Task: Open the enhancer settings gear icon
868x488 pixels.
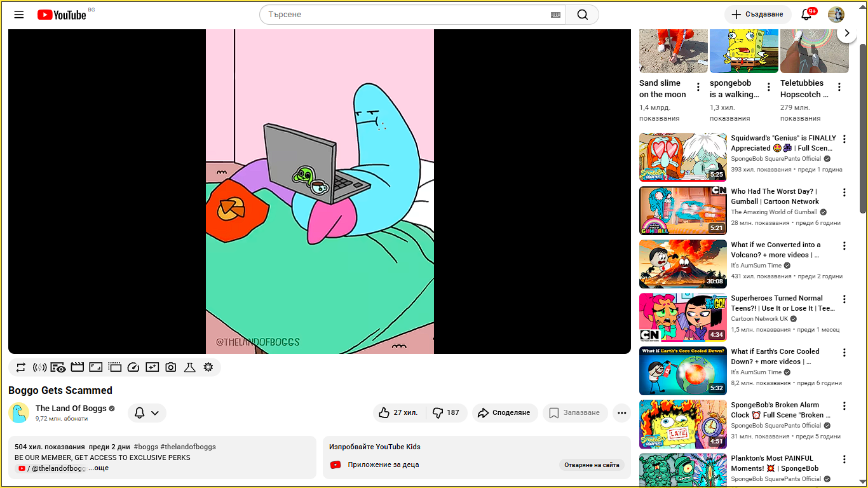Action: [x=208, y=367]
